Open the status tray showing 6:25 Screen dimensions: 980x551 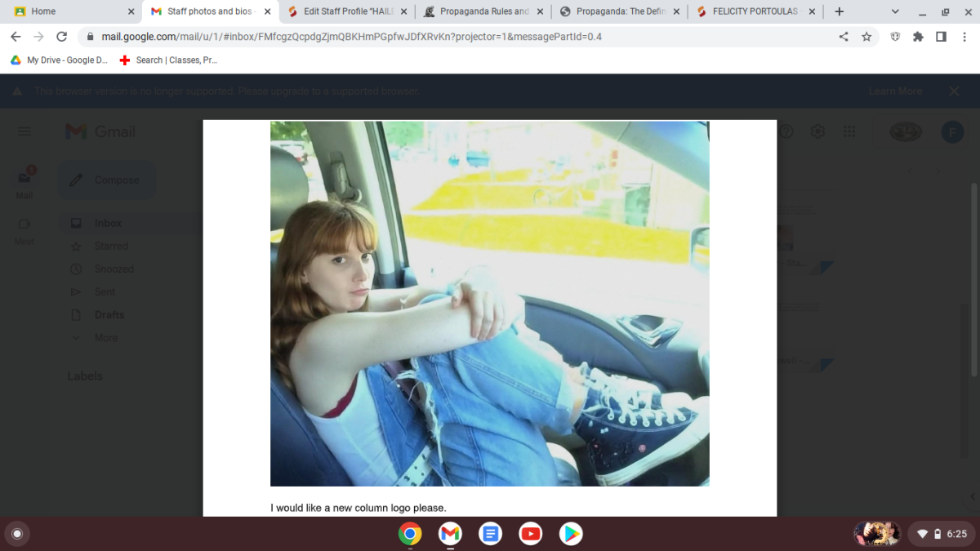pos(940,534)
